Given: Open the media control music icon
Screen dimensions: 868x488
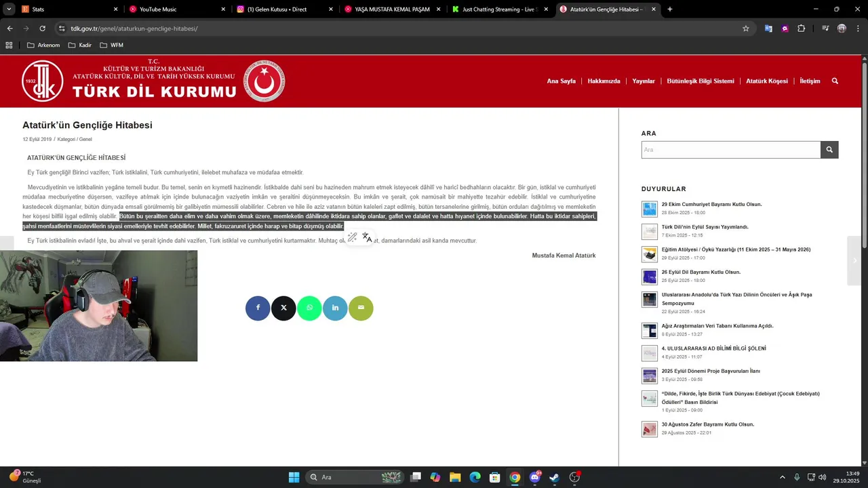Looking at the screenshot, I should coord(825,28).
